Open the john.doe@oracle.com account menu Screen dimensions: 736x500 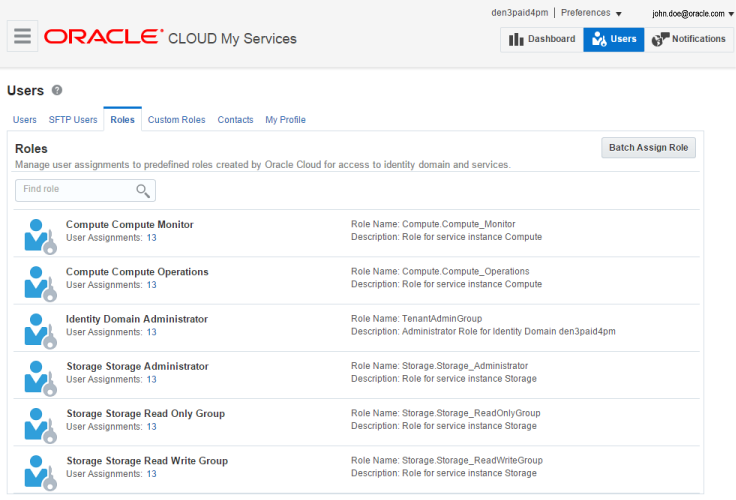[x=692, y=14]
